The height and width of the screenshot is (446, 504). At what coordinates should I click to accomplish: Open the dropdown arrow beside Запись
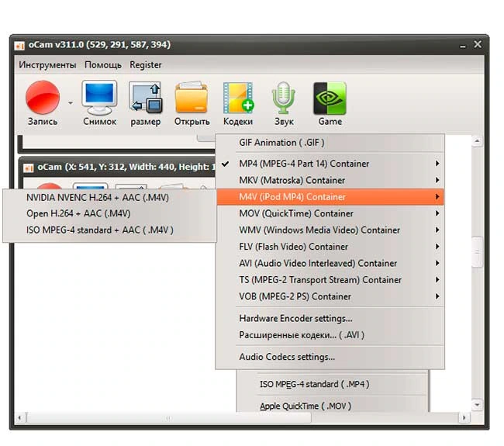pos(71,103)
